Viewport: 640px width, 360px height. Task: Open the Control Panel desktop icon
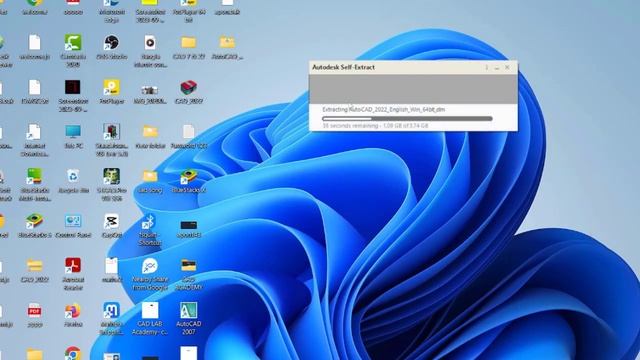[73, 221]
